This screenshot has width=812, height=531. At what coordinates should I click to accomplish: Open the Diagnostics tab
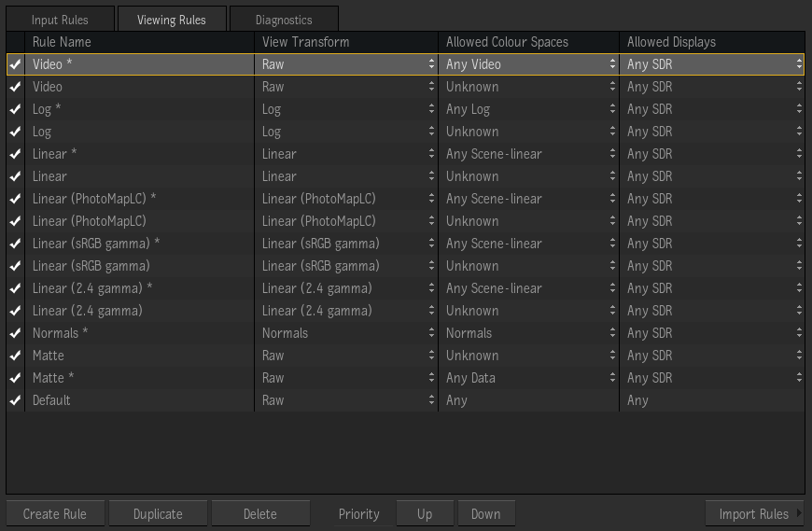click(x=284, y=20)
